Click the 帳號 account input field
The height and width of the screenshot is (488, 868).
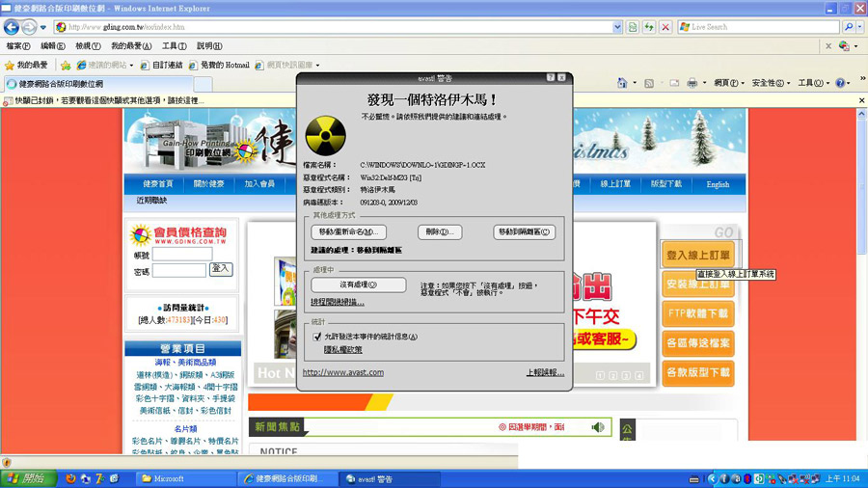click(182, 255)
